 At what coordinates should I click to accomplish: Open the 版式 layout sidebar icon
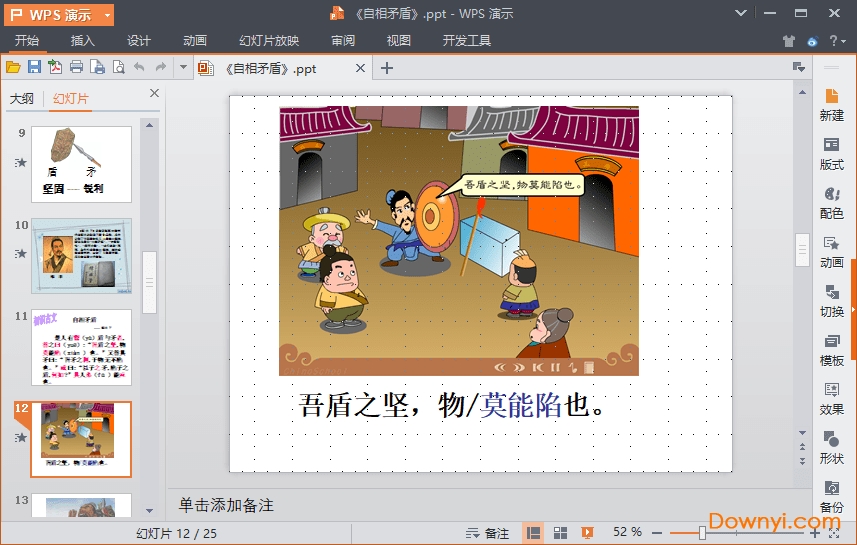(x=831, y=154)
